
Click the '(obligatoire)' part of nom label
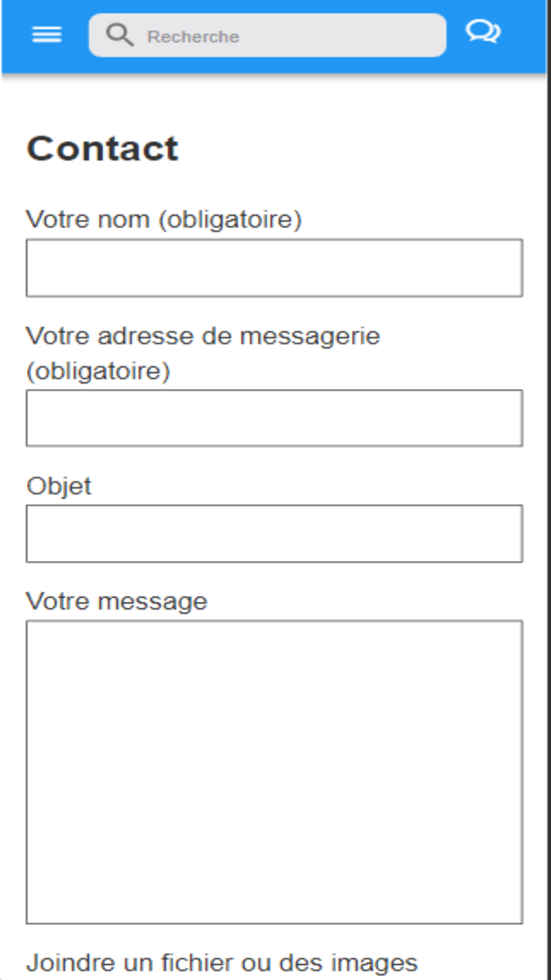coord(230,220)
